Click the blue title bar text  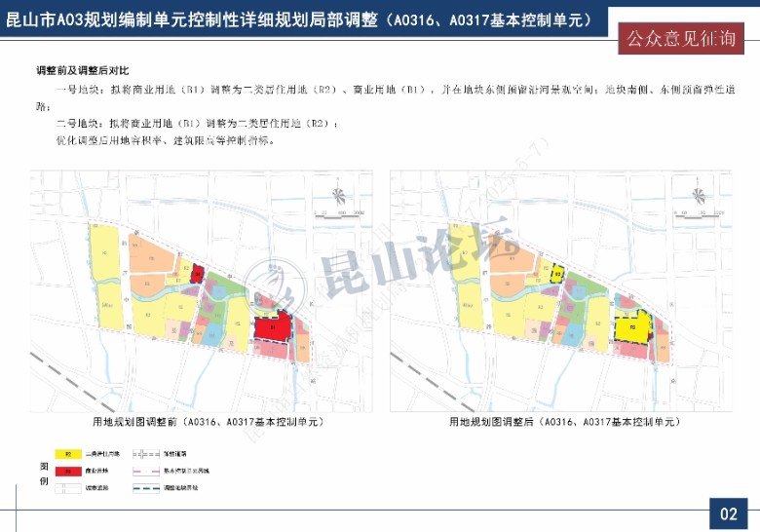click(x=297, y=19)
